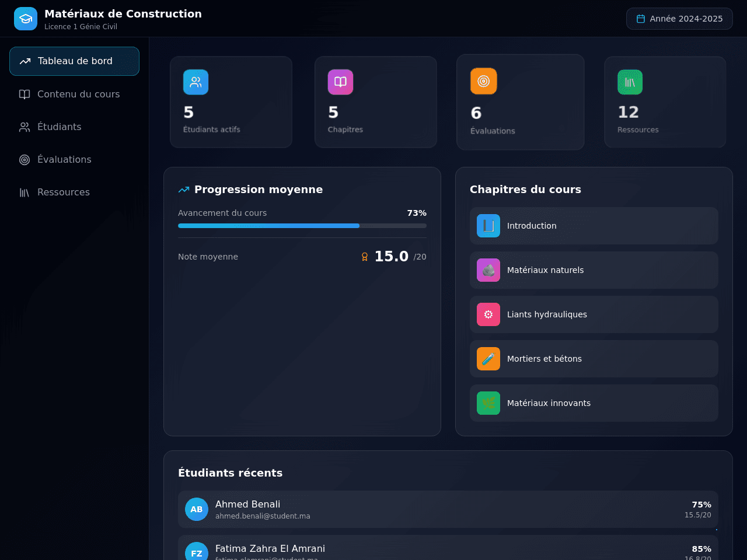Screen dimensions: 747x560
Task: Click the name Ahmed Benali
Action: click(247, 505)
